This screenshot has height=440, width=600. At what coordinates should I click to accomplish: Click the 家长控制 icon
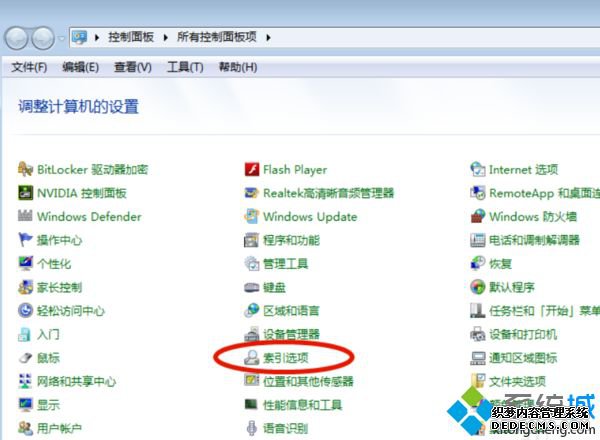(x=25, y=287)
